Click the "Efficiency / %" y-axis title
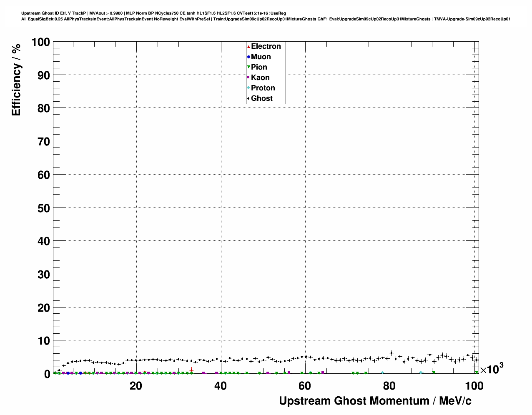 point(16,80)
